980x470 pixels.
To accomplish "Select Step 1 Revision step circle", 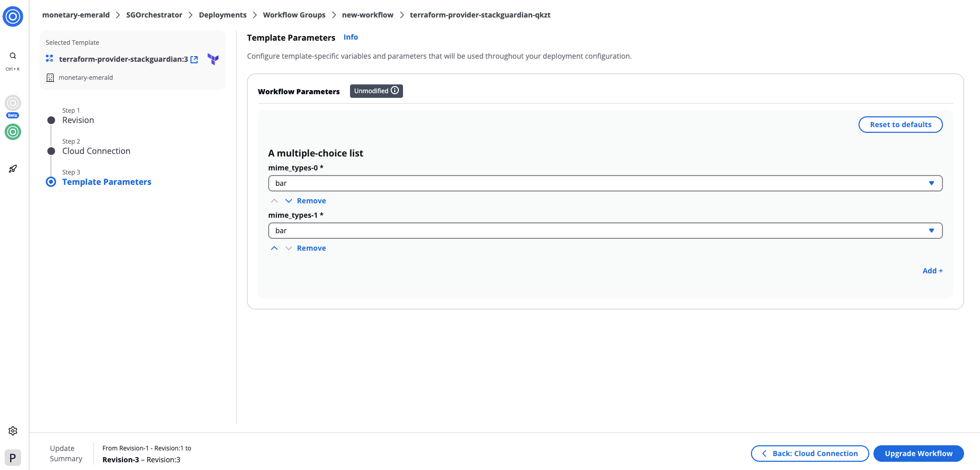I will [50, 120].
